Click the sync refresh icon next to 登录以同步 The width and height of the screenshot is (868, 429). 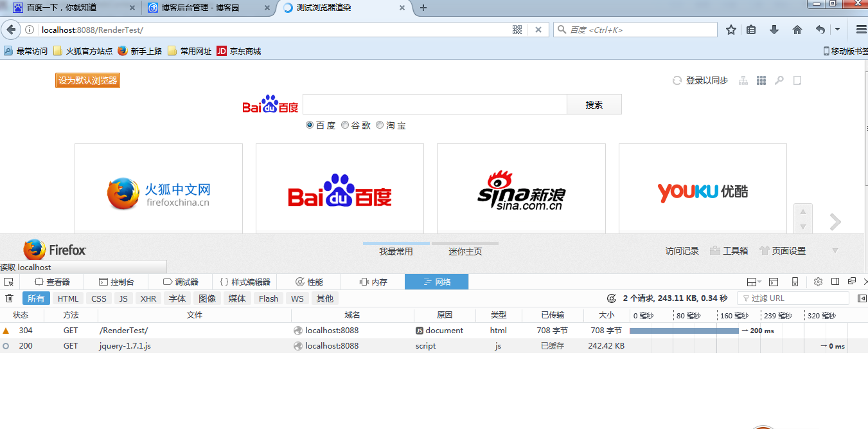pos(677,80)
